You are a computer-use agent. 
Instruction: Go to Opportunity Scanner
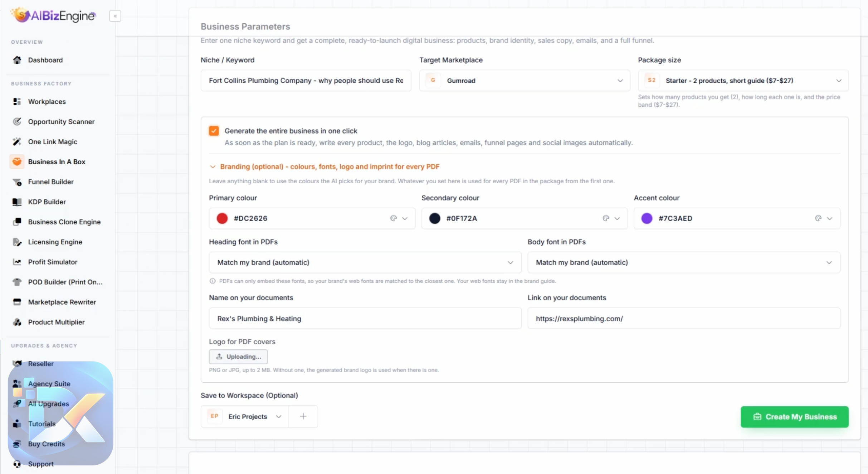coord(61,122)
